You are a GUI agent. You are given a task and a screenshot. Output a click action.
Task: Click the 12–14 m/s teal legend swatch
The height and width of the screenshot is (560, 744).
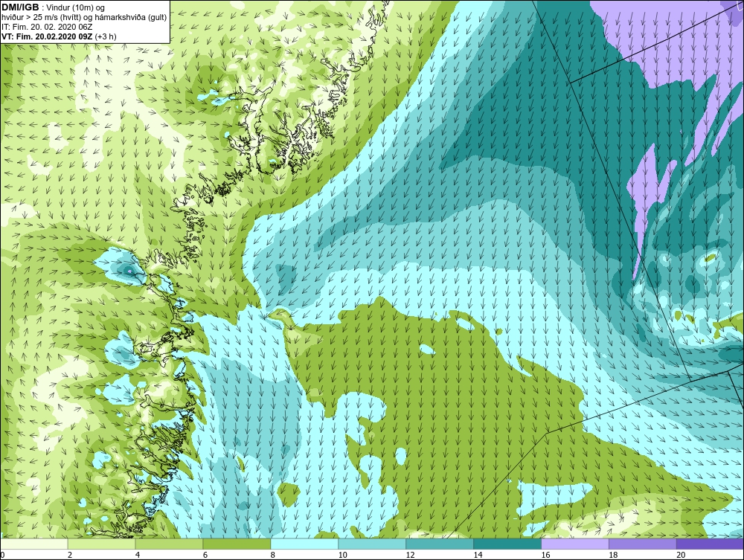click(440, 544)
